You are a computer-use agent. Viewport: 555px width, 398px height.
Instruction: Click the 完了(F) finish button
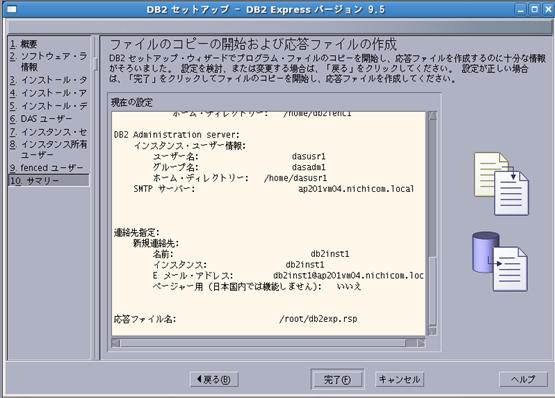pyautogui.click(x=337, y=380)
